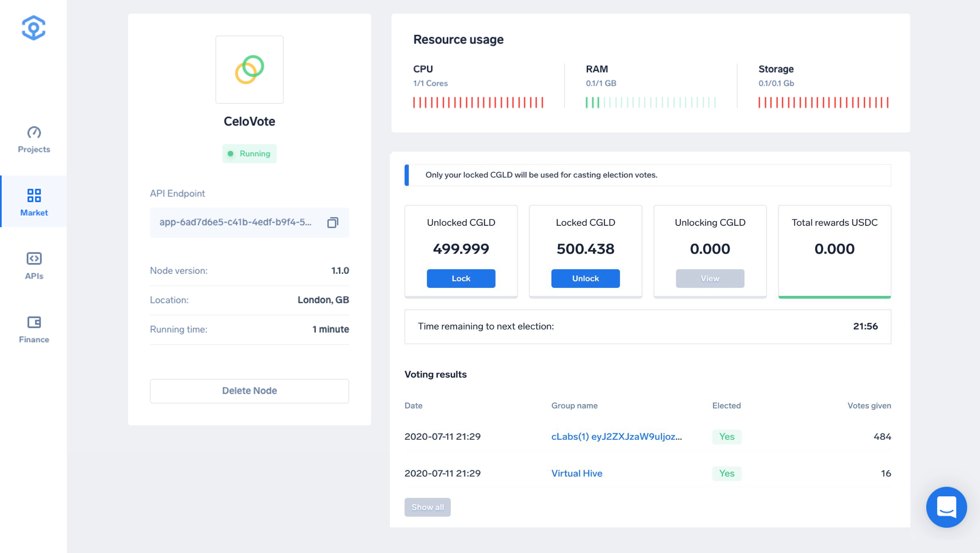Click the Total rewards USDC card
Screen dimensions: 980x553
click(x=835, y=251)
